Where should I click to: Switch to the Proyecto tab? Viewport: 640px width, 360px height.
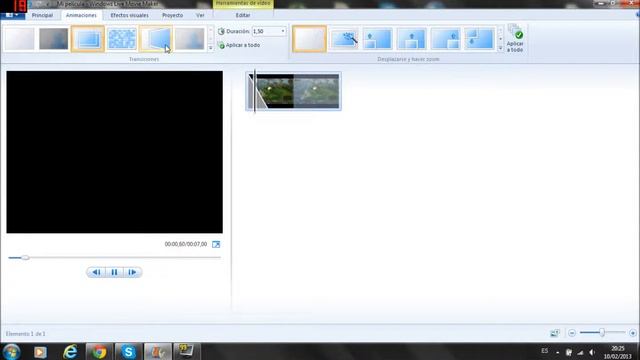(x=173, y=16)
